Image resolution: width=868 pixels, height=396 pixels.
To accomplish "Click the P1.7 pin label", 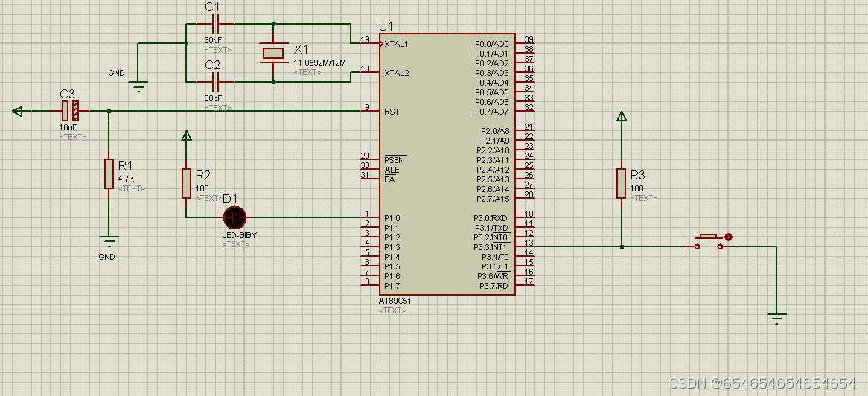I will tap(392, 286).
